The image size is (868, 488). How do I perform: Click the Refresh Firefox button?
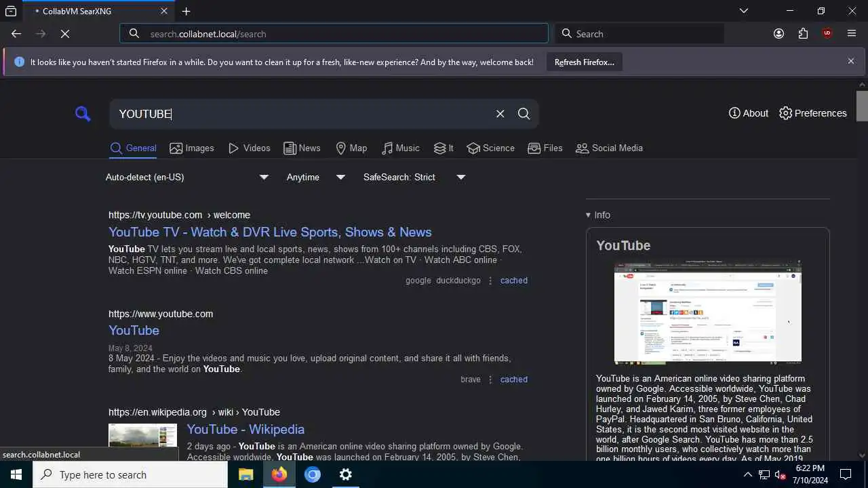tap(585, 62)
